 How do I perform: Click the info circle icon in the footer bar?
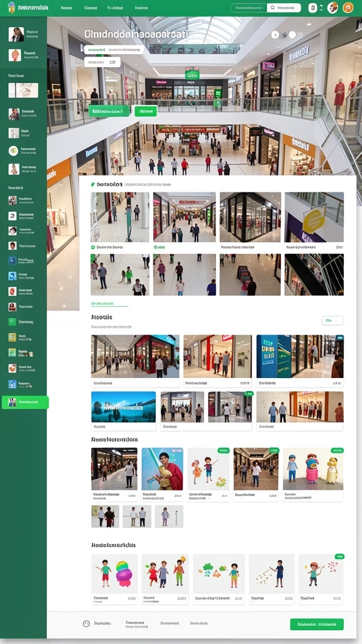(x=86, y=623)
